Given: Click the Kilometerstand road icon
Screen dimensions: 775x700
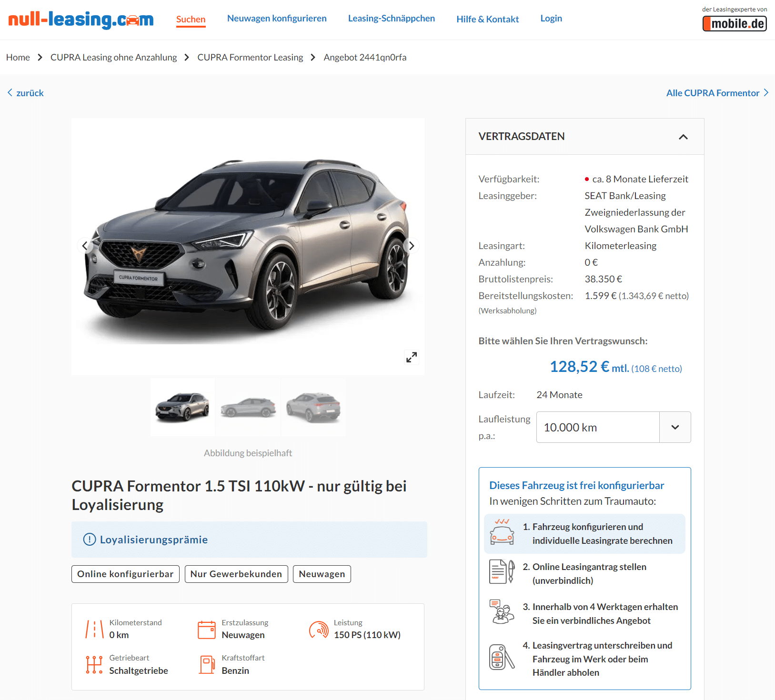Looking at the screenshot, I should tap(94, 629).
